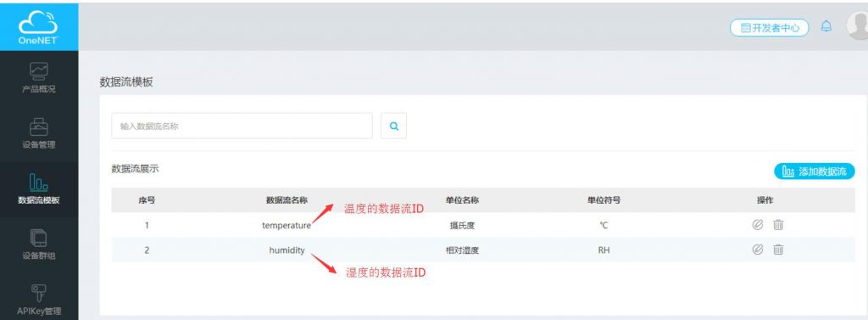Delete the humidity data stream
Screen dimensions: 868x320
pyautogui.click(x=778, y=250)
